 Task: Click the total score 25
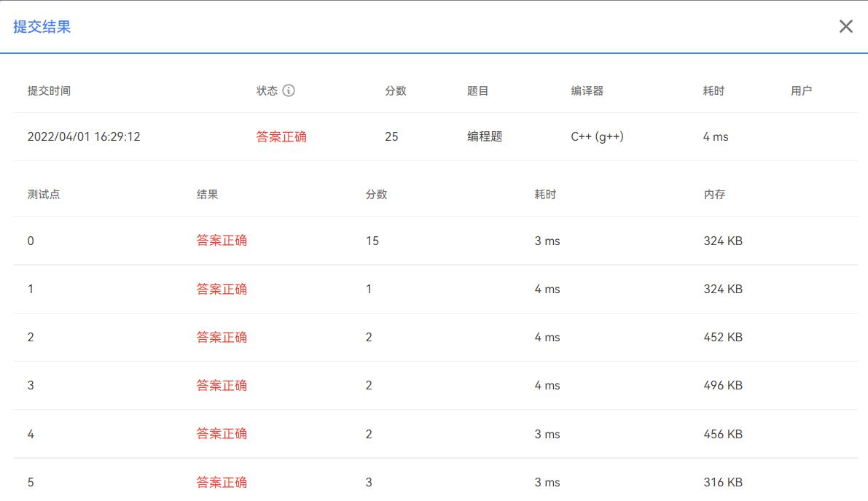click(391, 137)
